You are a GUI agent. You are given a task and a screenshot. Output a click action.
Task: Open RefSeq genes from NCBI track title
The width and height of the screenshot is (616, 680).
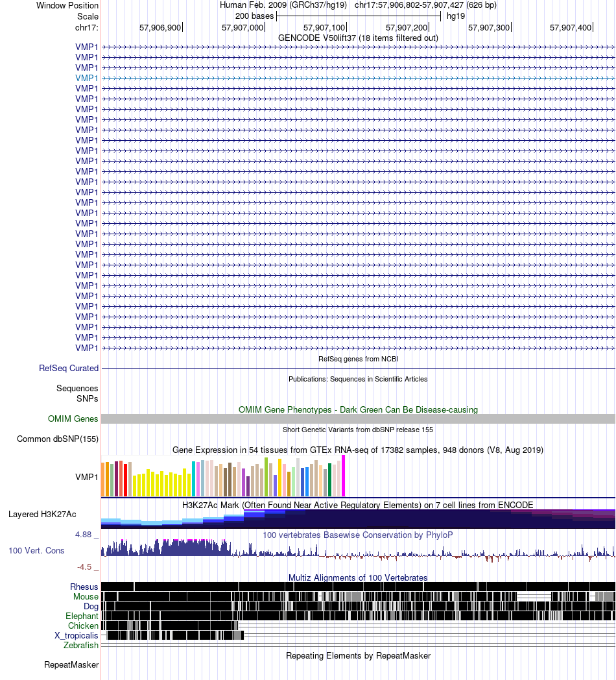[358, 359]
